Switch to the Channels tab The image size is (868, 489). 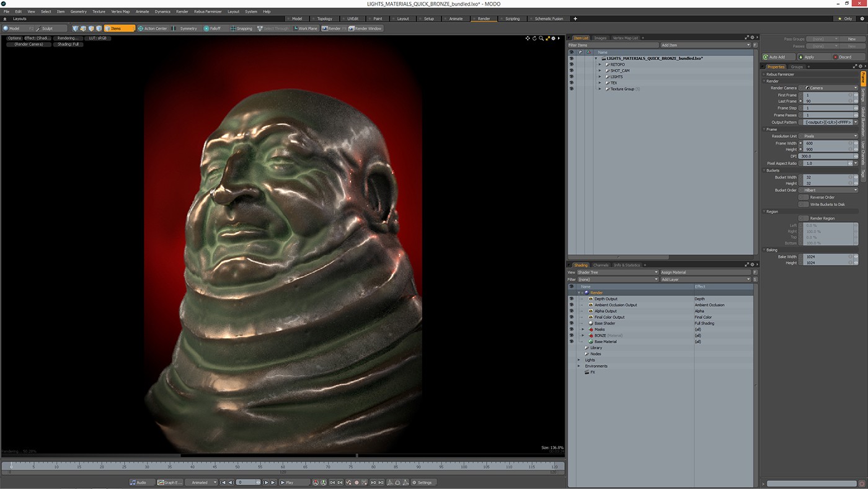click(x=601, y=265)
